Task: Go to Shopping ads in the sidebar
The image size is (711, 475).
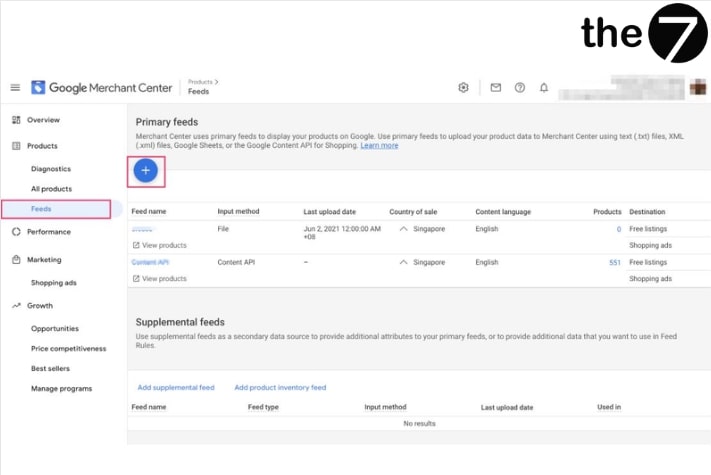Action: [x=54, y=283]
